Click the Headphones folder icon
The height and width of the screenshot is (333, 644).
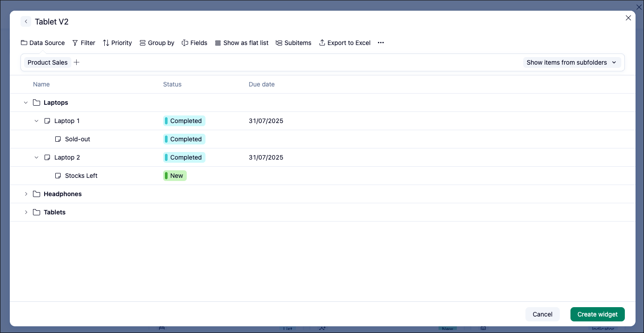pyautogui.click(x=37, y=194)
